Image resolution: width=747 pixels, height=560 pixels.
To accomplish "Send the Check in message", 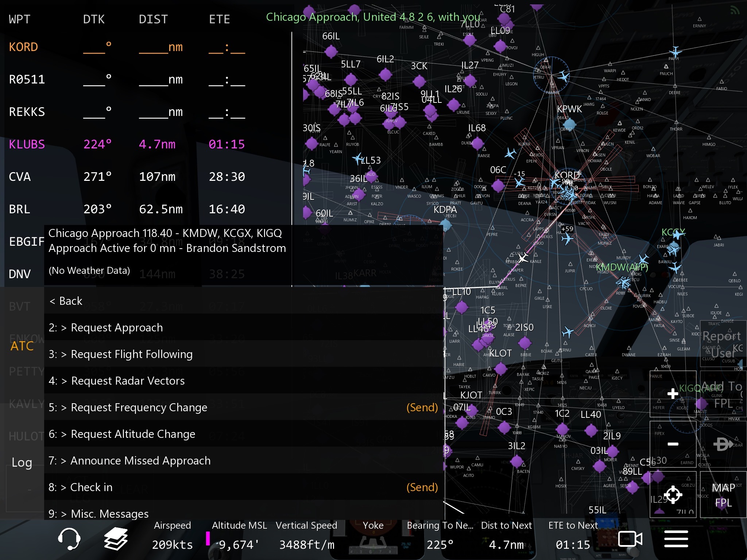I will click(422, 487).
